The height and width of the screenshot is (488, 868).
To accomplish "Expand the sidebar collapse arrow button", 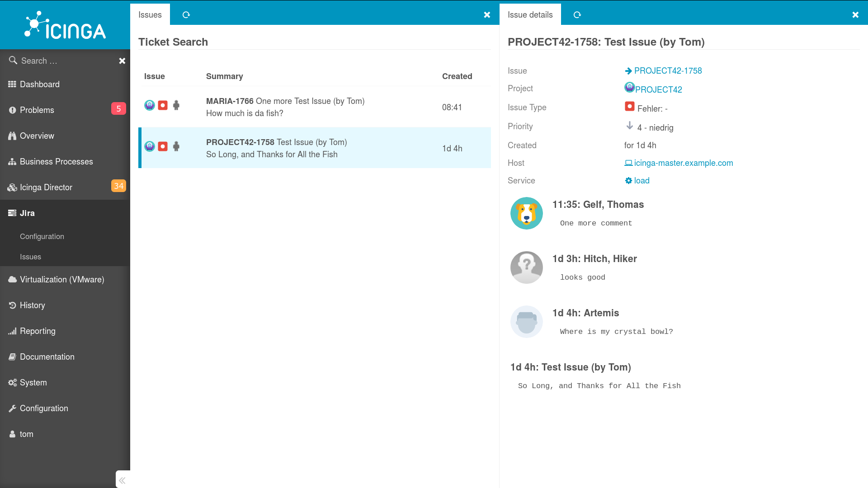I will click(122, 480).
